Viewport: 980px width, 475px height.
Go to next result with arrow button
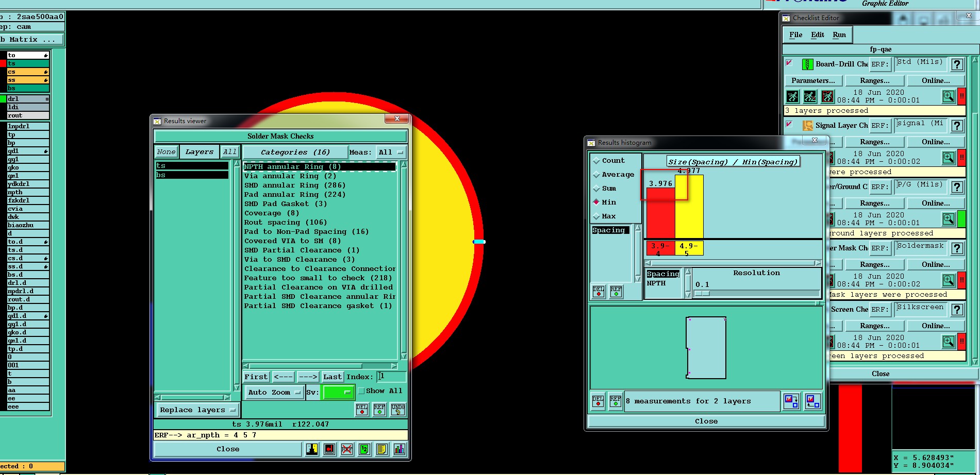[308, 377]
